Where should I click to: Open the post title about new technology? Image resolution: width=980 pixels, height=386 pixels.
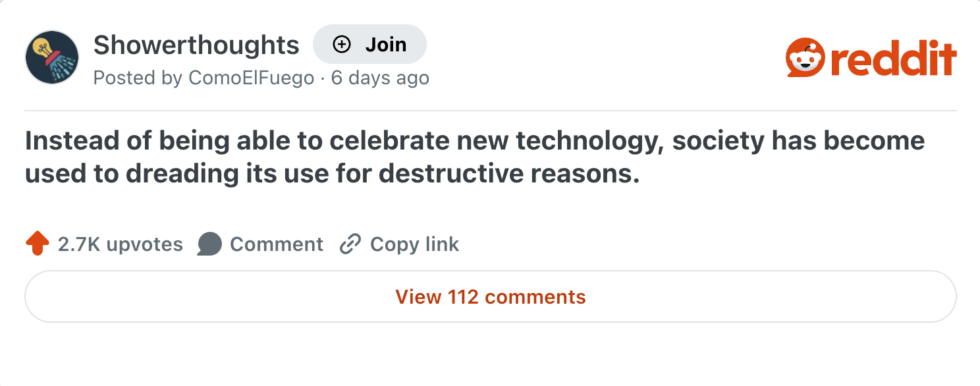pos(474,141)
